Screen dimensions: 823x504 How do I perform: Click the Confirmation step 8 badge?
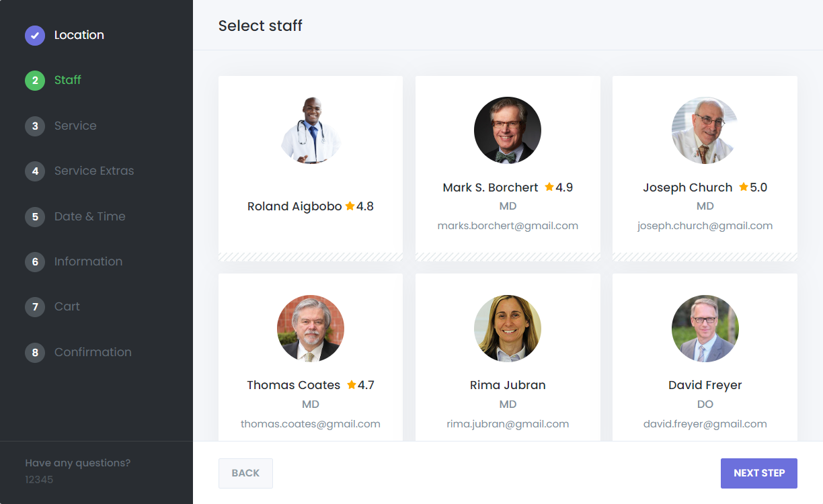(35, 353)
